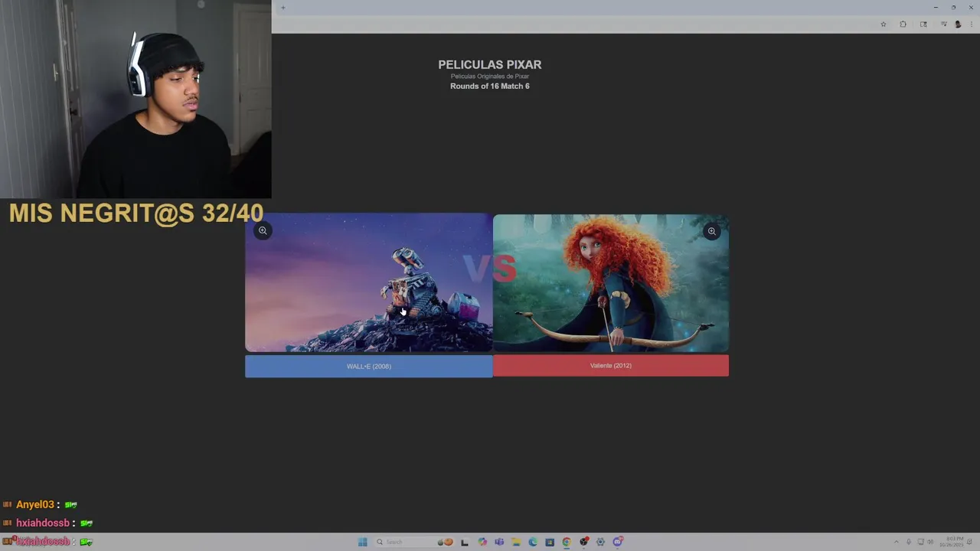The height and width of the screenshot is (551, 980).
Task: Open Microsoft Teams from the taskbar
Action: pyautogui.click(x=499, y=542)
